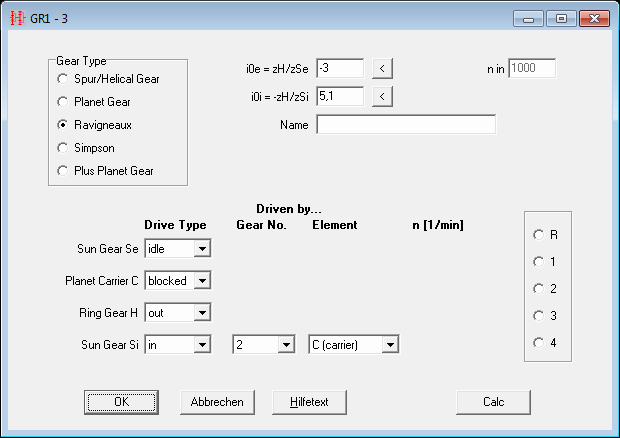Choose the Planet Gear type
Image resolution: width=620 pixels, height=438 pixels.
63,101
